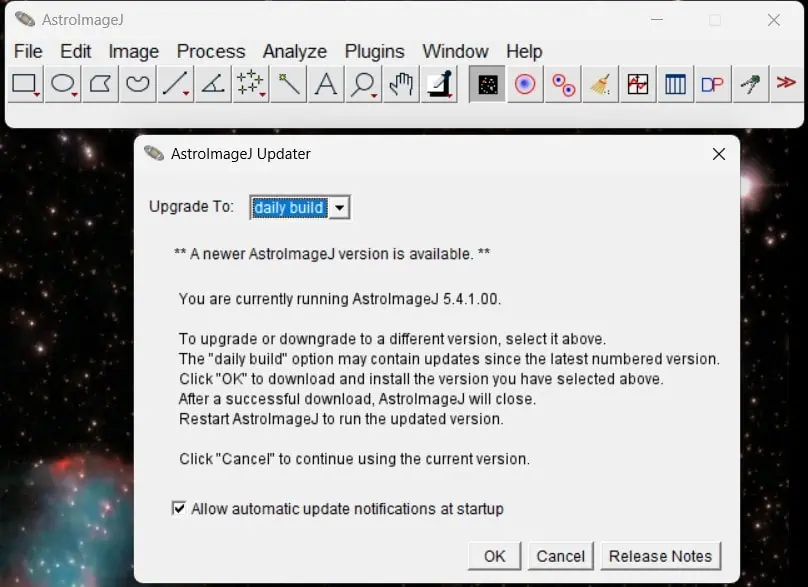Click OK to install selected version
This screenshot has width=808, height=587.
coord(495,556)
